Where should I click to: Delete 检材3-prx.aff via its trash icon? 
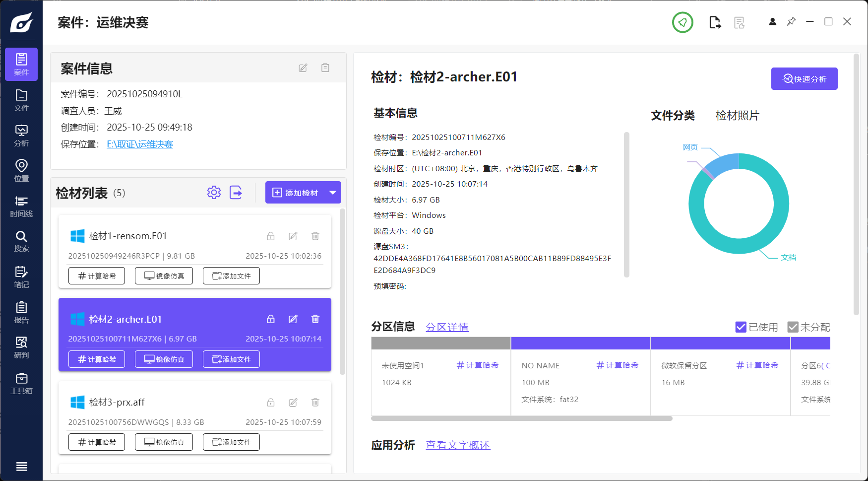point(315,402)
